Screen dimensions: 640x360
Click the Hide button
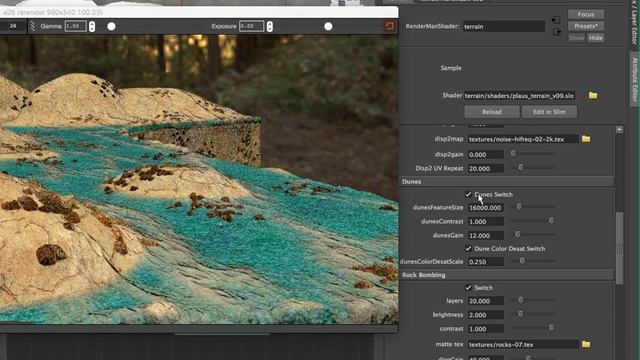[596, 38]
